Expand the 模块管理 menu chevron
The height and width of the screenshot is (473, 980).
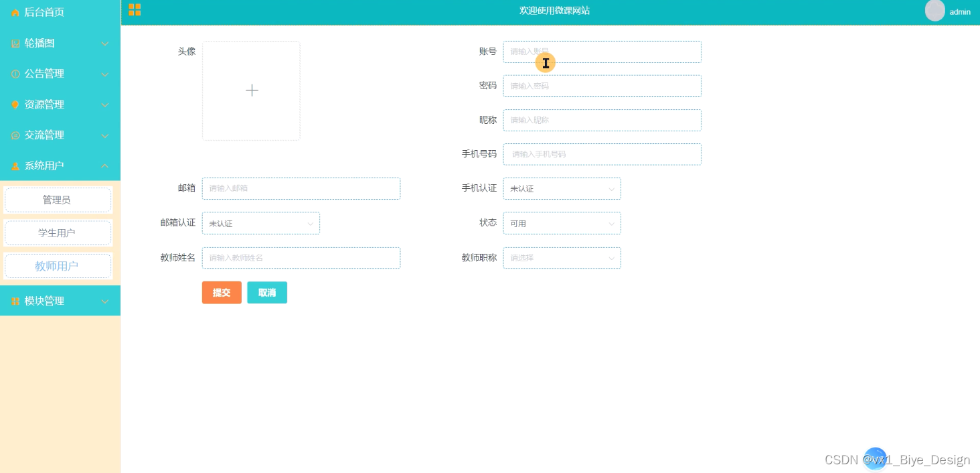click(x=105, y=301)
